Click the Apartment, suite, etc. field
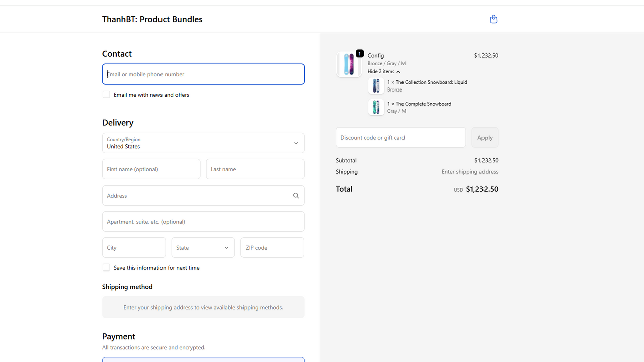This screenshot has height=362, width=644. tap(203, 222)
